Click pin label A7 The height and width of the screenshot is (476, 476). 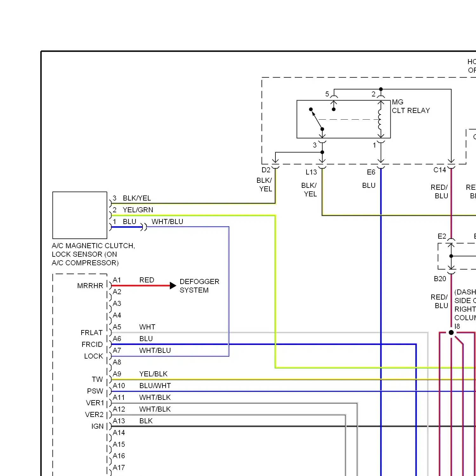pyautogui.click(x=117, y=350)
